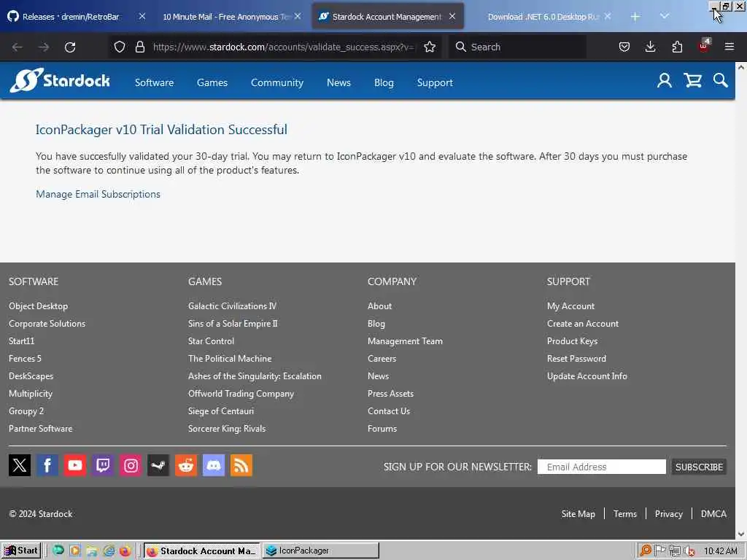Screen dimensions: 747x560
Task: Open the Site Map link
Action: tap(578, 514)
